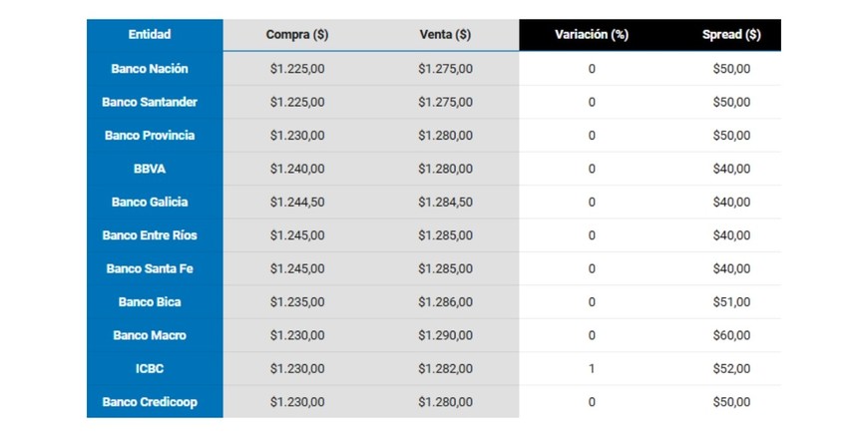The width and height of the screenshot is (868, 437).
Task: Click the Compra ($) column header
Action: [x=297, y=35]
